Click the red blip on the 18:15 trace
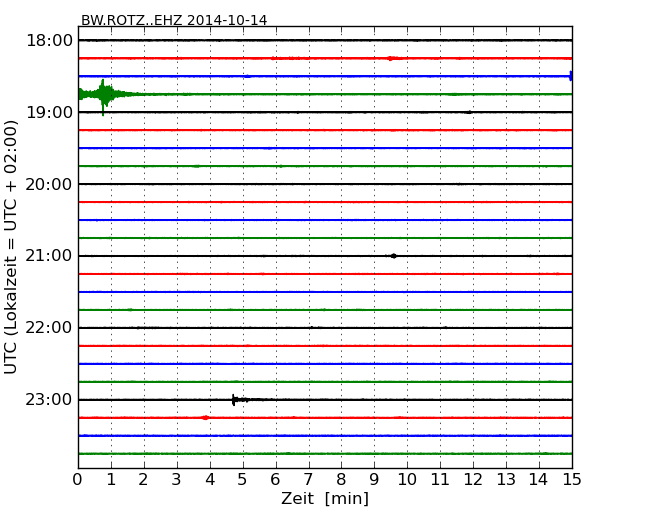The width and height of the screenshot is (650, 520). tap(390, 58)
